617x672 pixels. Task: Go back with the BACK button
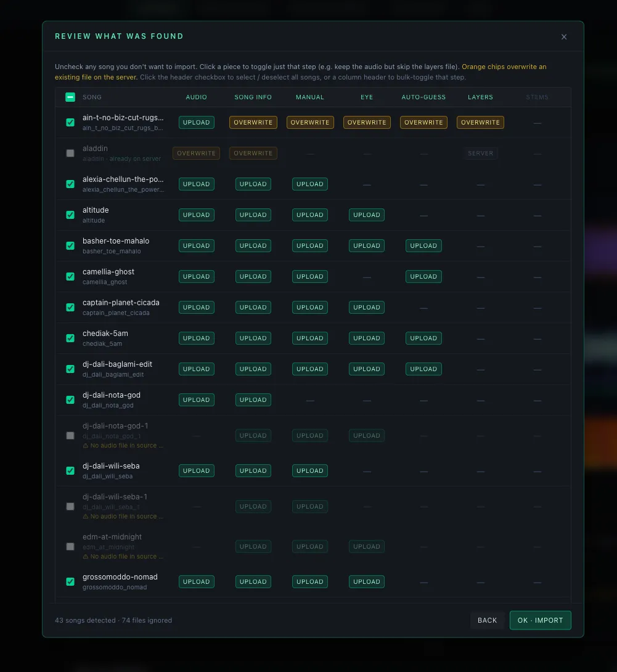[487, 621]
